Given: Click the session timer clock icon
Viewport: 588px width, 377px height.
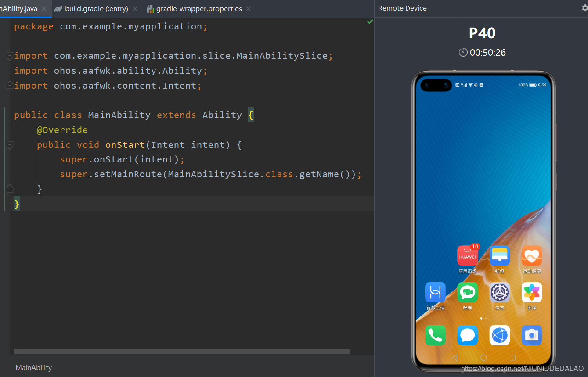Looking at the screenshot, I should click(463, 53).
